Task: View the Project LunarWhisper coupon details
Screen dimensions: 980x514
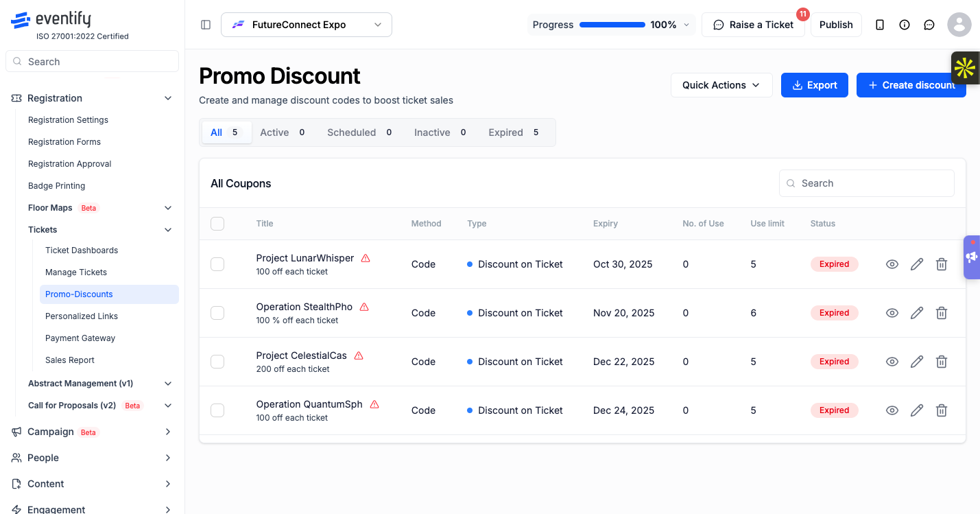Action: 892,264
